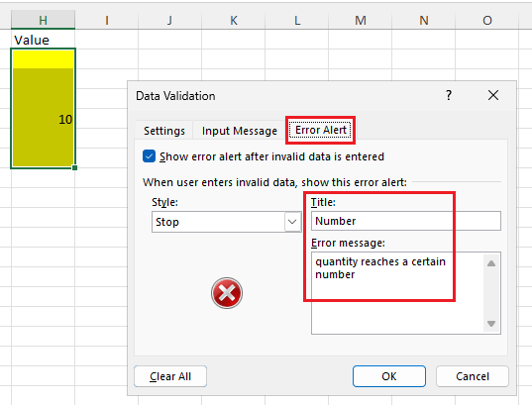The height and width of the screenshot is (405, 532).
Task: Select the Error Alert tab
Action: tap(321, 130)
